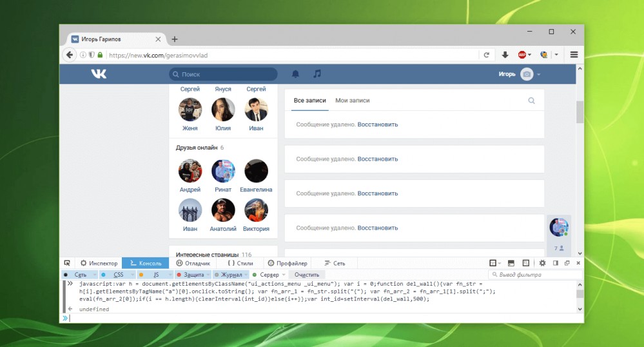Open Ринат's avatar photo
Image resolution: width=644 pixels, height=347 pixels.
(x=223, y=171)
